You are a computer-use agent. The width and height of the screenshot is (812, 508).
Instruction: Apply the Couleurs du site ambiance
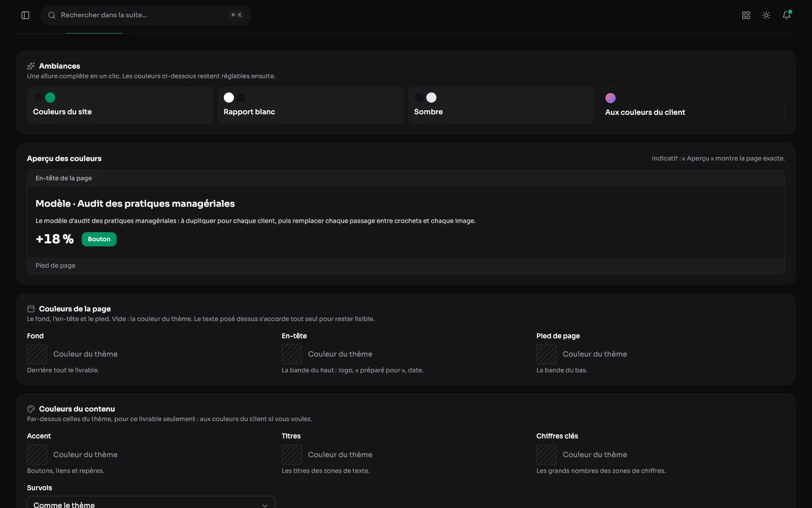point(120,105)
